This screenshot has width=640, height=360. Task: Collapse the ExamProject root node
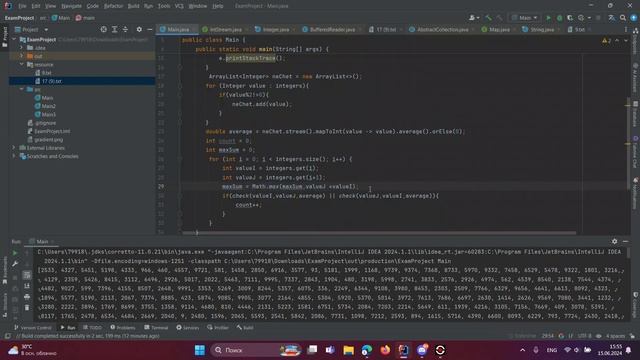click(x=14, y=40)
